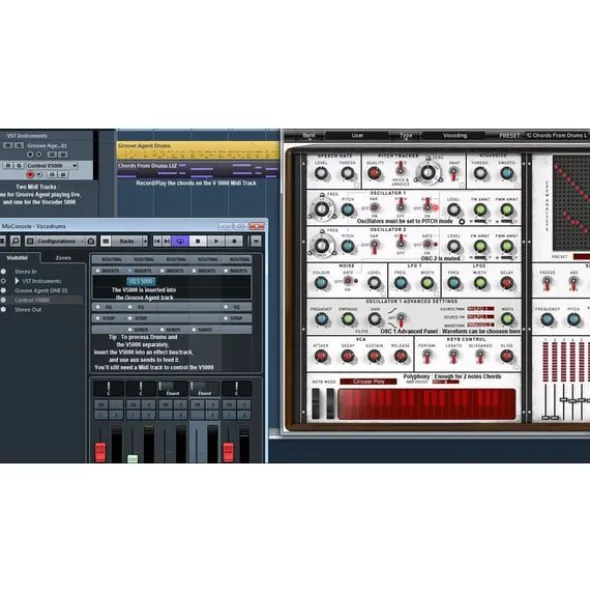Click the red virtual keyboard strip on the vocoder
Image resolution: width=590 pixels, height=591 pixels.
tap(427, 404)
